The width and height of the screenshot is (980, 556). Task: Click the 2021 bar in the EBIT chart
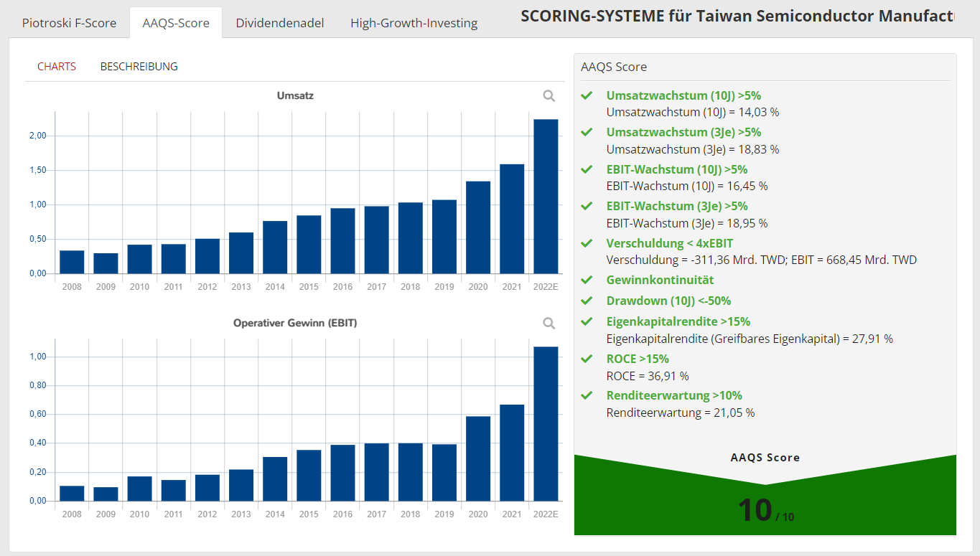[512, 453]
